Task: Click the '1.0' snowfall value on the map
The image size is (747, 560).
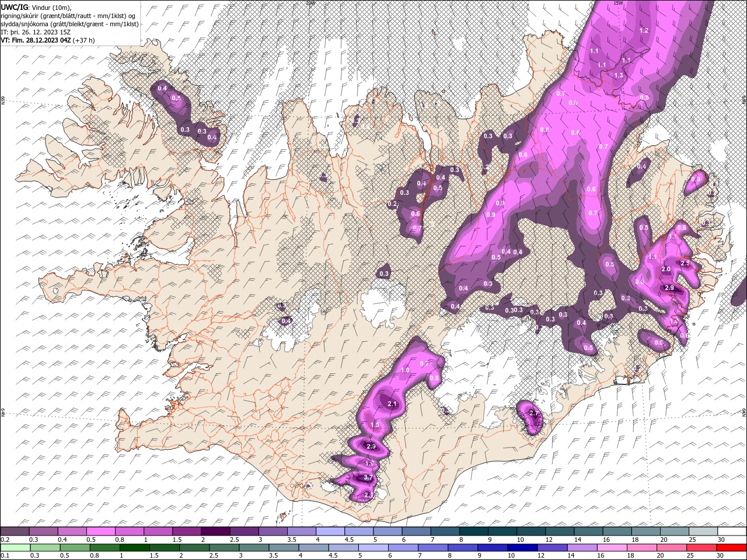Action: 405,370
